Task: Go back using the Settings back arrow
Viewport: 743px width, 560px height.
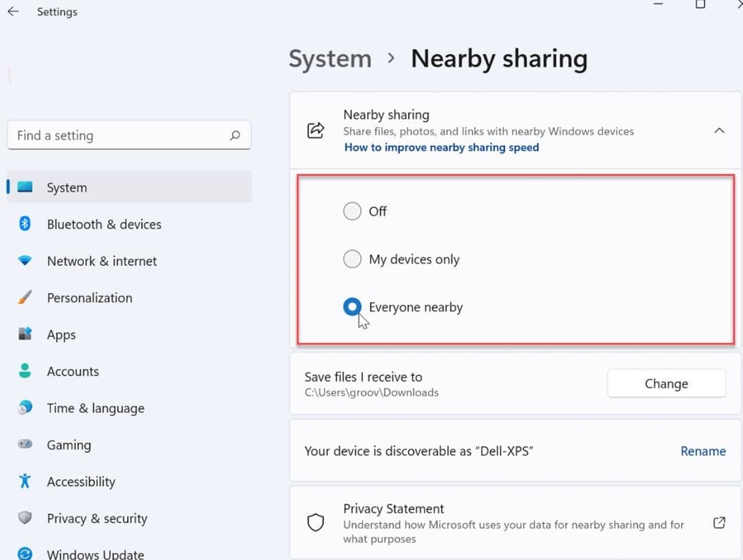Action: point(13,12)
